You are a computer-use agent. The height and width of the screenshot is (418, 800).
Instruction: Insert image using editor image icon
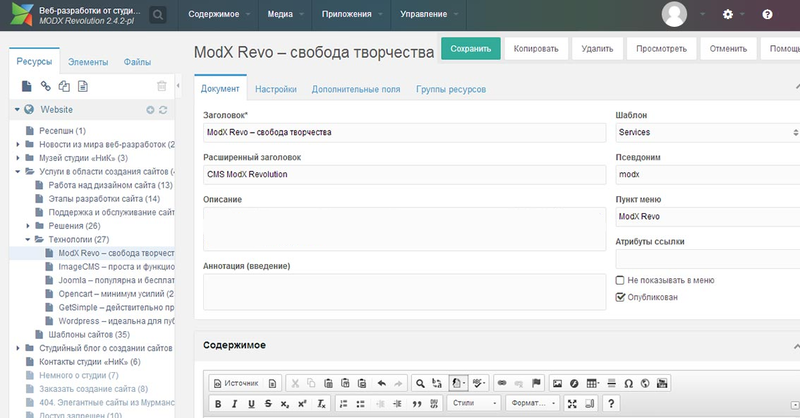tap(557, 382)
